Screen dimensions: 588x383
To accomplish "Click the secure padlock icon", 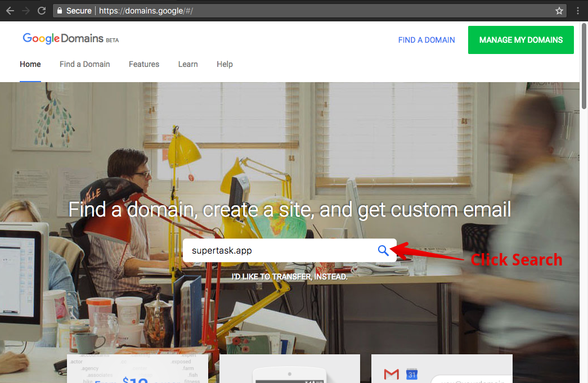I will point(59,11).
